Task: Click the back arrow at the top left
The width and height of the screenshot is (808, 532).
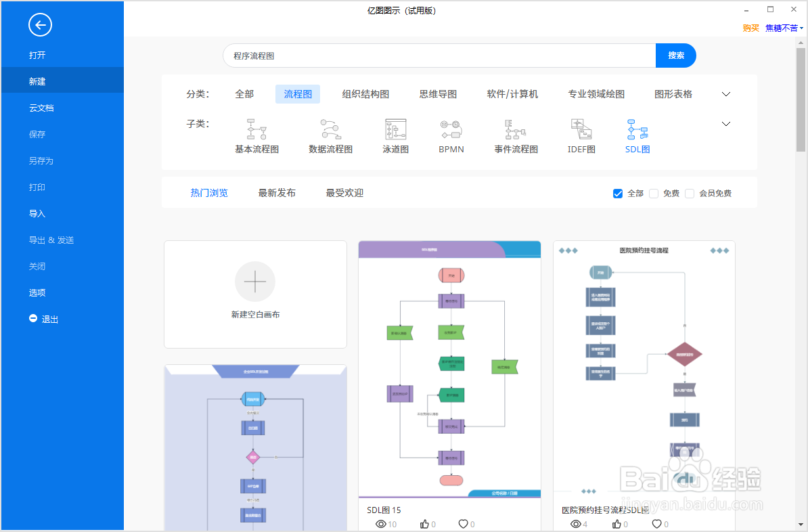Action: [x=40, y=25]
